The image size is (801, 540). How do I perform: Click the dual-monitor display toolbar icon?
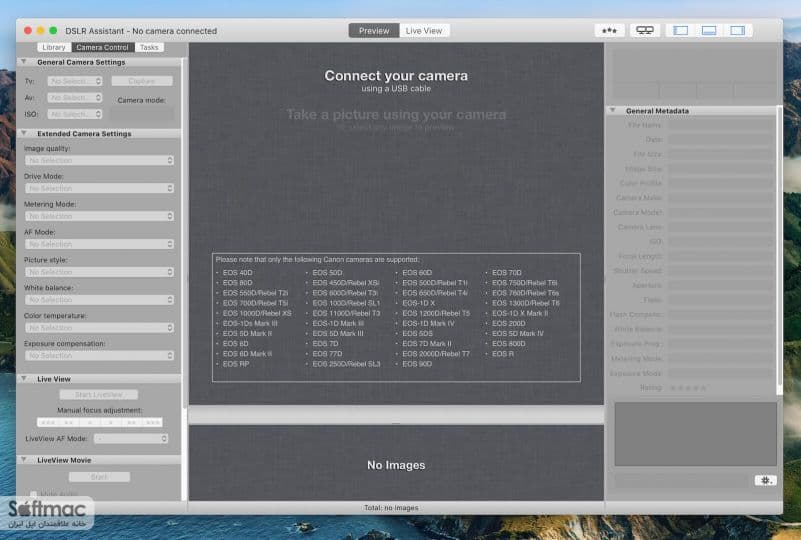(x=645, y=31)
